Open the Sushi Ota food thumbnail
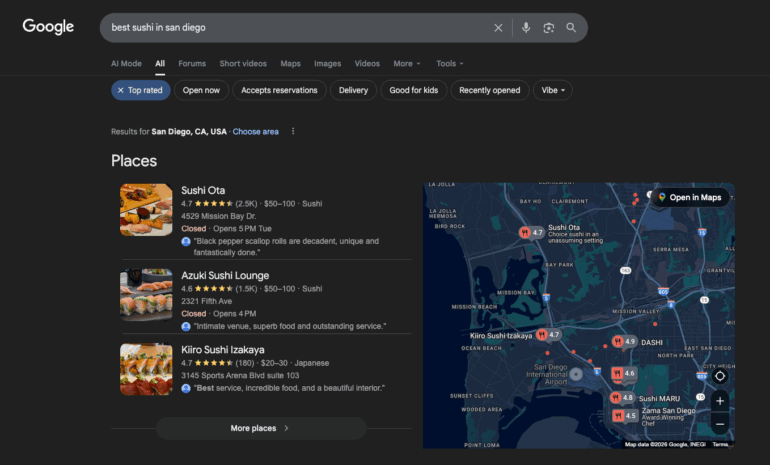770x465 pixels. [x=146, y=209]
